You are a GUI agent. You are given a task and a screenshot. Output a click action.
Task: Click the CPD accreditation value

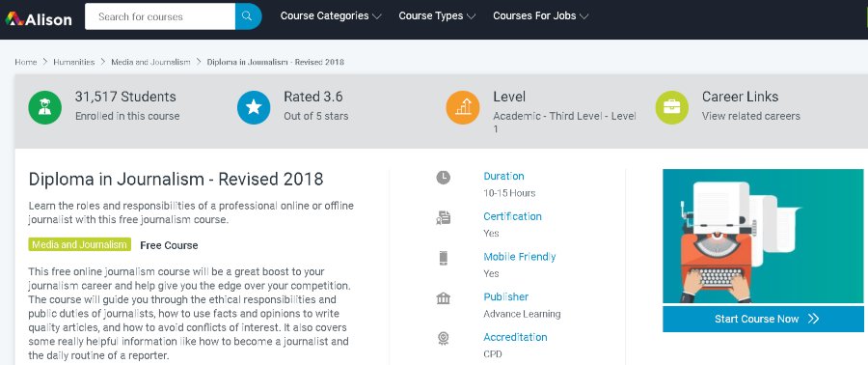pyautogui.click(x=493, y=354)
